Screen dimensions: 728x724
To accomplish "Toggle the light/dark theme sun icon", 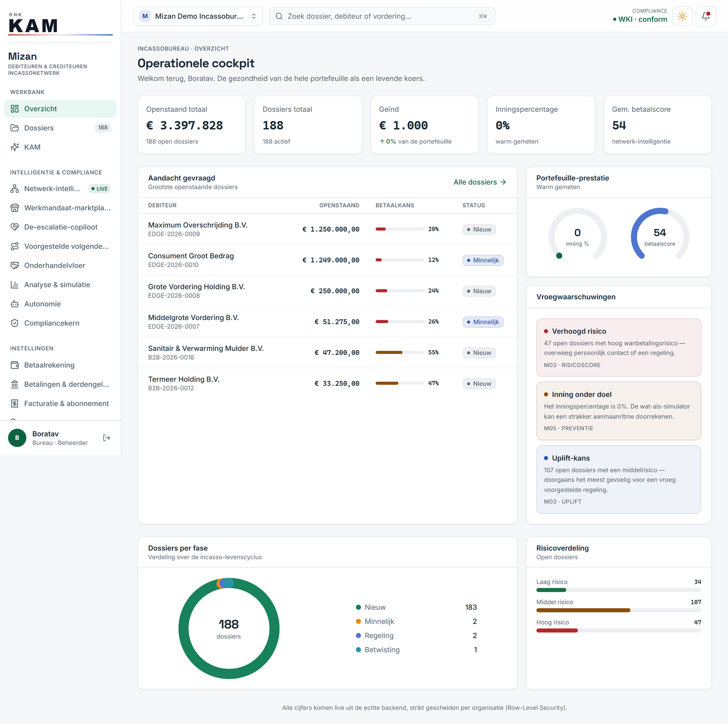I will (x=682, y=16).
